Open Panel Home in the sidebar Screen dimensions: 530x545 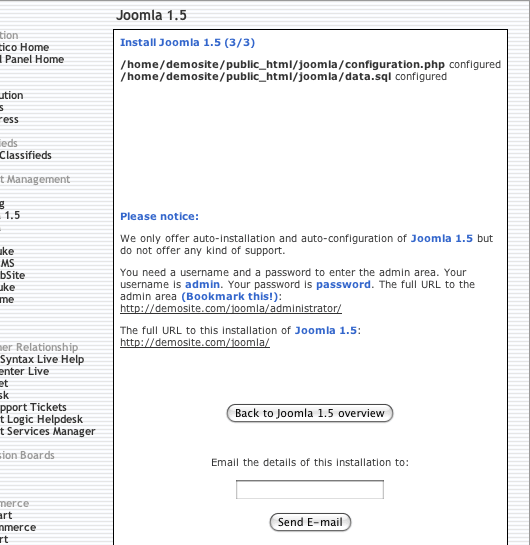(32, 59)
